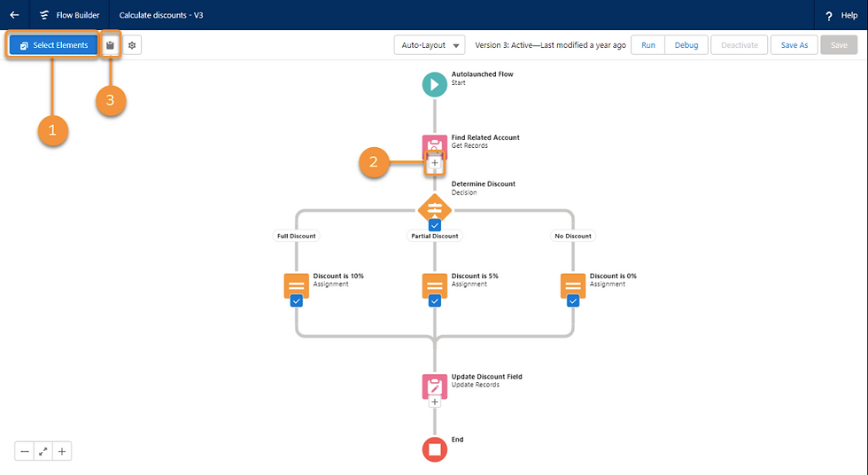The height and width of the screenshot is (475, 868).
Task: Open flow settings gear icon
Action: pyautogui.click(x=132, y=45)
